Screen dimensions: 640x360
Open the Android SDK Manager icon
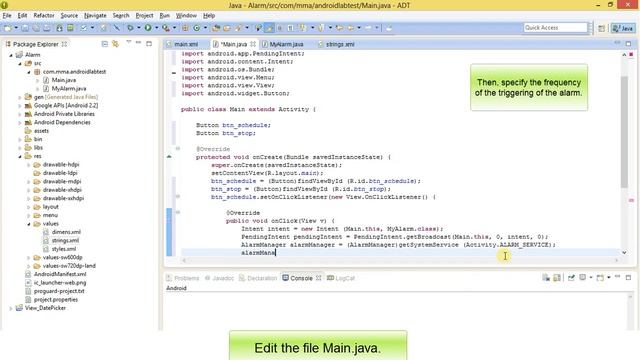pyautogui.click(x=60, y=28)
